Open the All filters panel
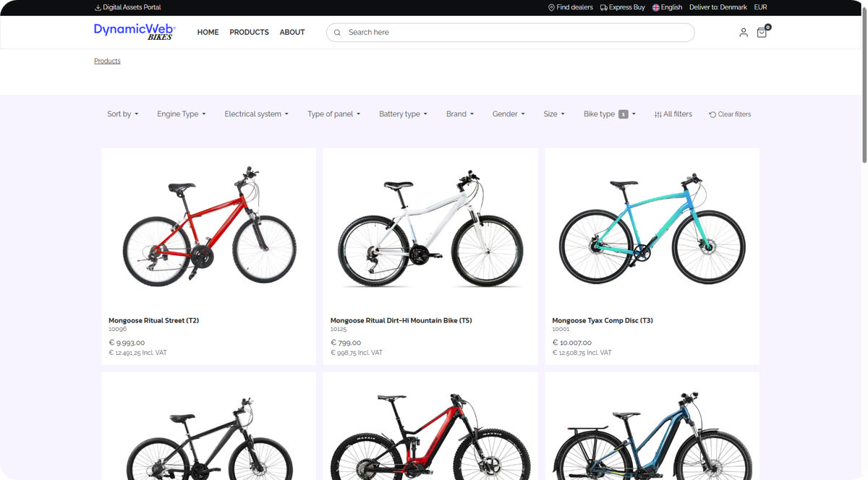The width and height of the screenshot is (868, 480). [673, 114]
